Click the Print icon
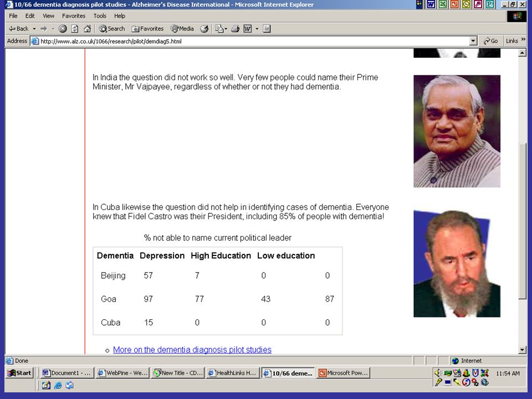 235,29
